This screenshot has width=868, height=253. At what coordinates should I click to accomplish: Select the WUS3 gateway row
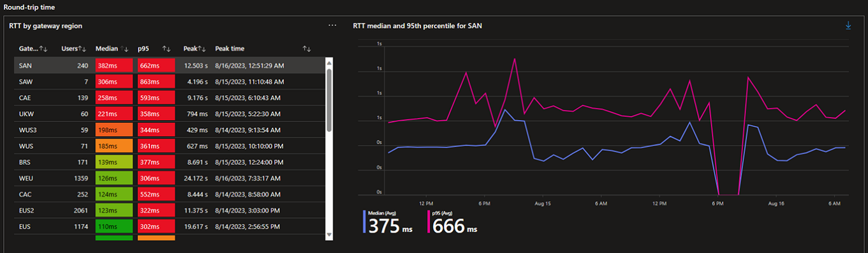pyautogui.click(x=169, y=130)
